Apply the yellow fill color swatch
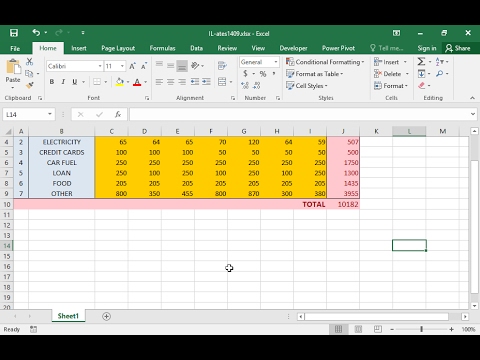 [x=119, y=82]
